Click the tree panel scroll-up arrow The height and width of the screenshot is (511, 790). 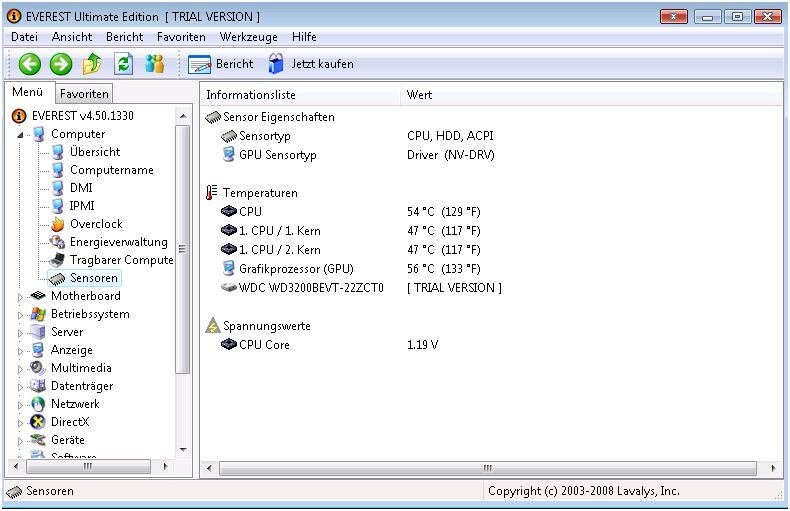click(x=183, y=116)
